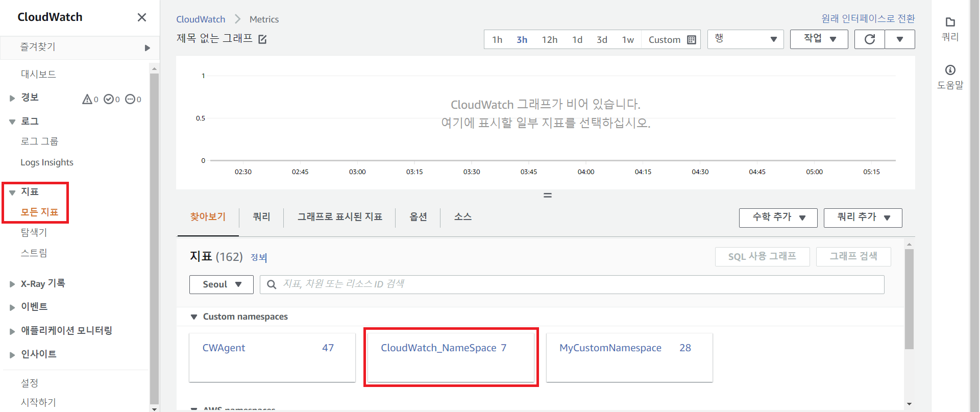Click the metrics panel vertical scrollbar
The image size is (980, 412).
[x=909, y=299]
